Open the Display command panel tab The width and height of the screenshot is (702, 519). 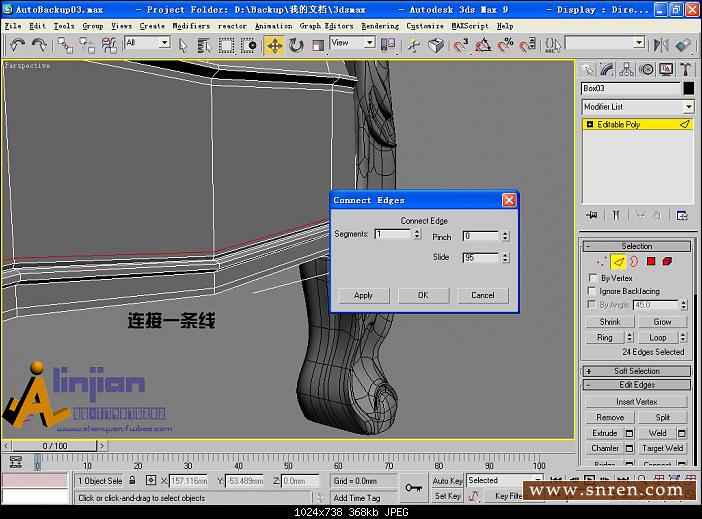click(x=666, y=69)
